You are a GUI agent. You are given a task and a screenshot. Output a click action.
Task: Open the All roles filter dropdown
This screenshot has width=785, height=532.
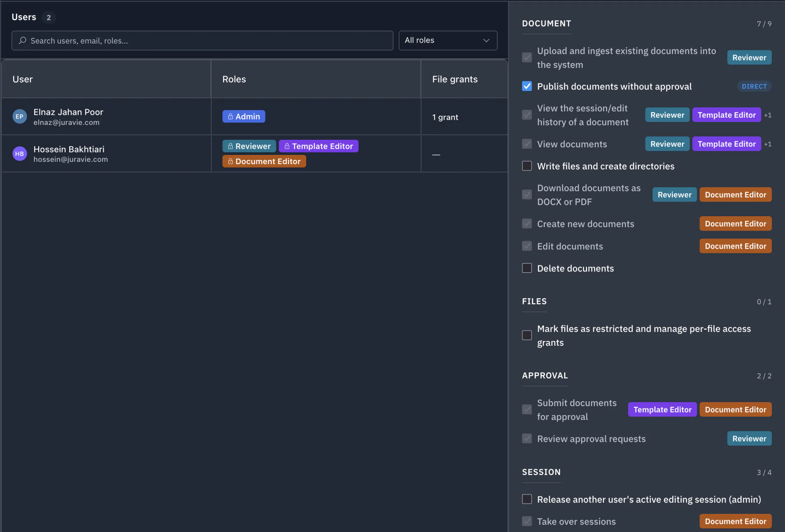click(448, 40)
